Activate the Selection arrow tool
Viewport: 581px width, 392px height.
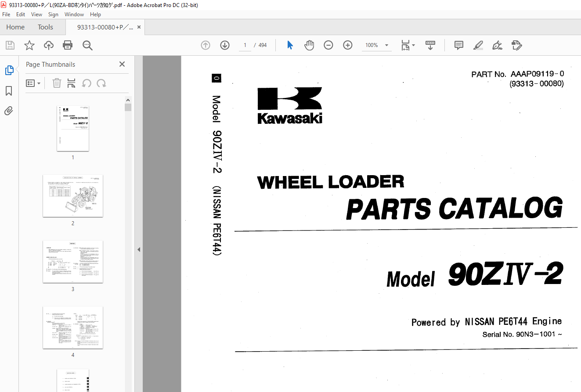(290, 45)
